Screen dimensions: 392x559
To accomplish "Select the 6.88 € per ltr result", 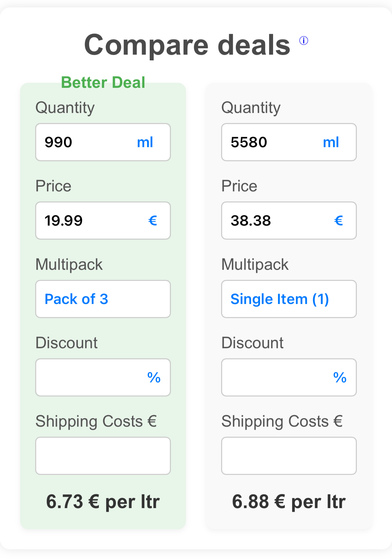I will [x=289, y=502].
